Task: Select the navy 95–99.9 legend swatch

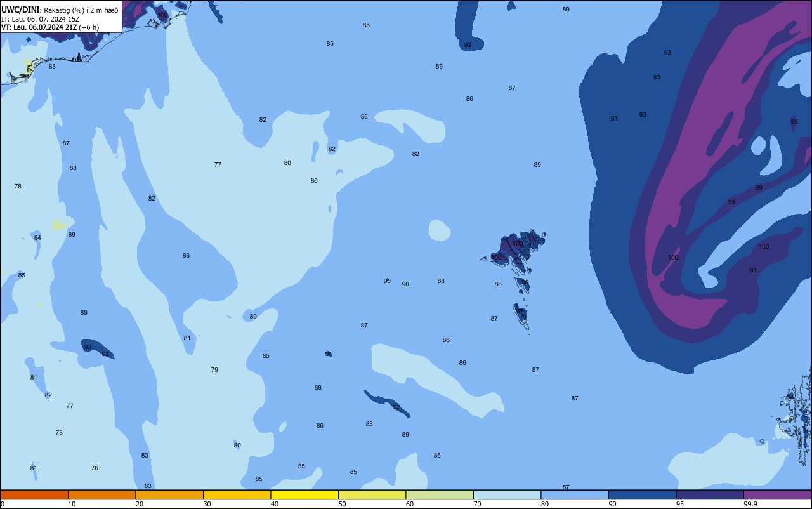Action: click(710, 494)
